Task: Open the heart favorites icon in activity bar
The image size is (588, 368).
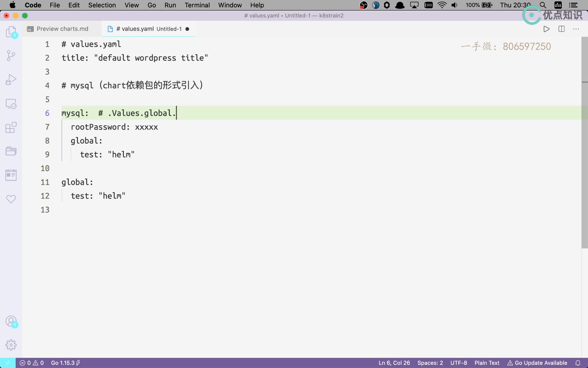Action: tap(11, 199)
